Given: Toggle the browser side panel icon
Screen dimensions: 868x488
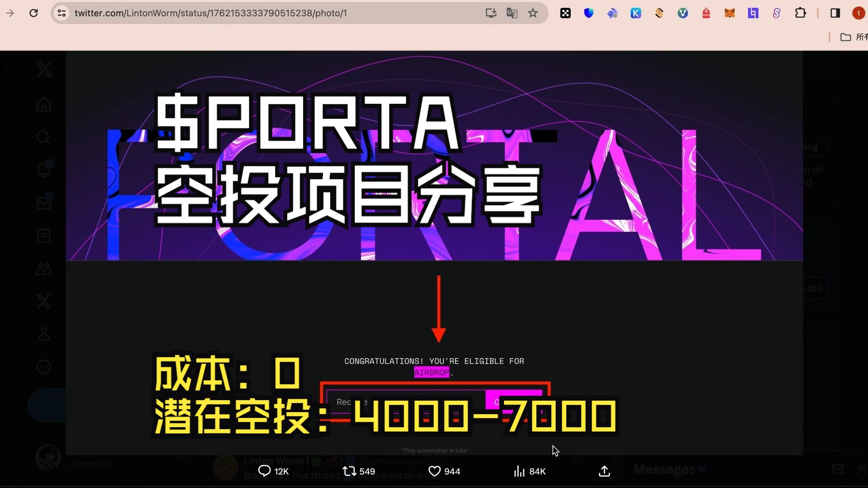Looking at the screenshot, I should [x=835, y=13].
